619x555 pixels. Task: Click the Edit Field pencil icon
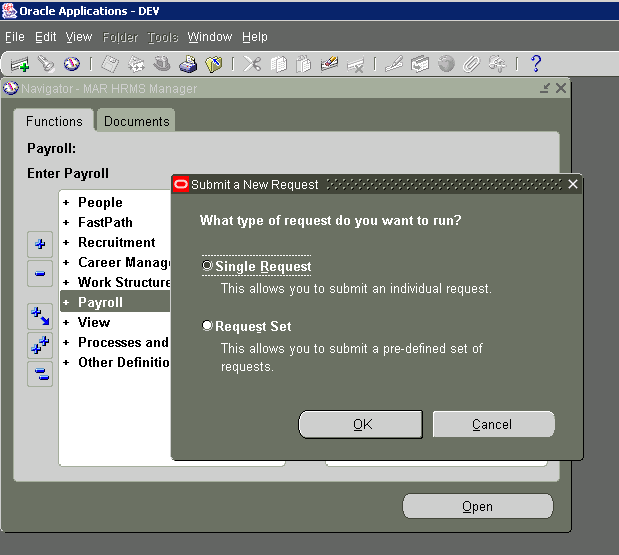tap(394, 64)
